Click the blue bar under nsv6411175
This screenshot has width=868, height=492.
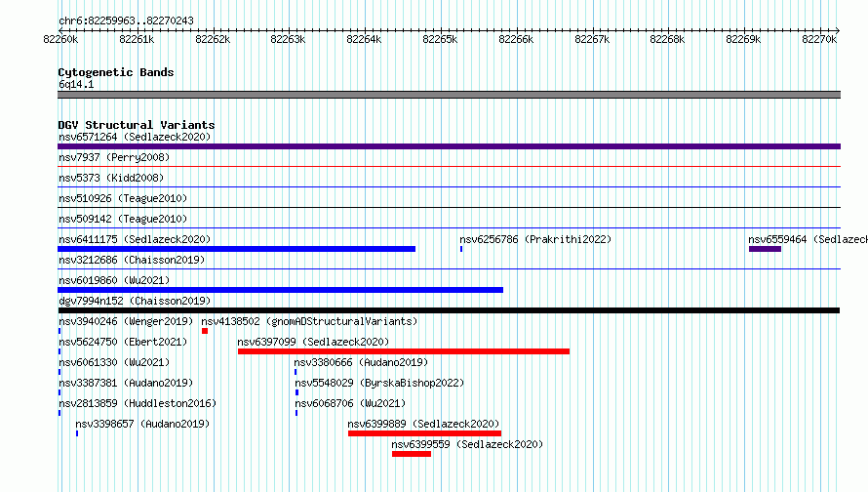[x=236, y=249]
